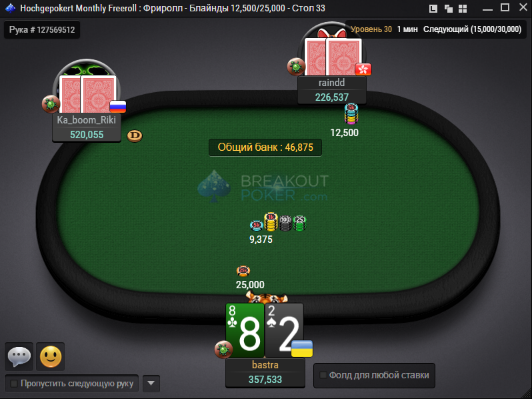This screenshot has height=399, width=532.
Task: Open the Ka_boom_Riki player name plate
Action: (x=87, y=127)
